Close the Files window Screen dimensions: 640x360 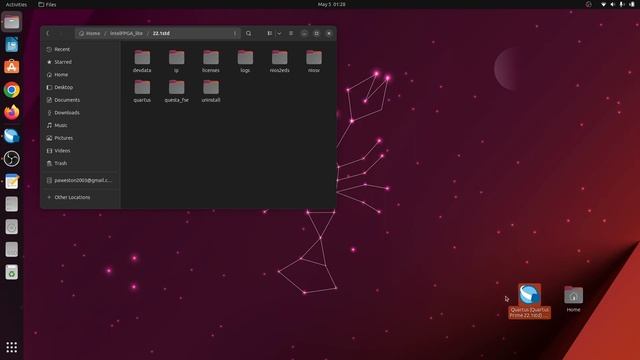coord(329,33)
